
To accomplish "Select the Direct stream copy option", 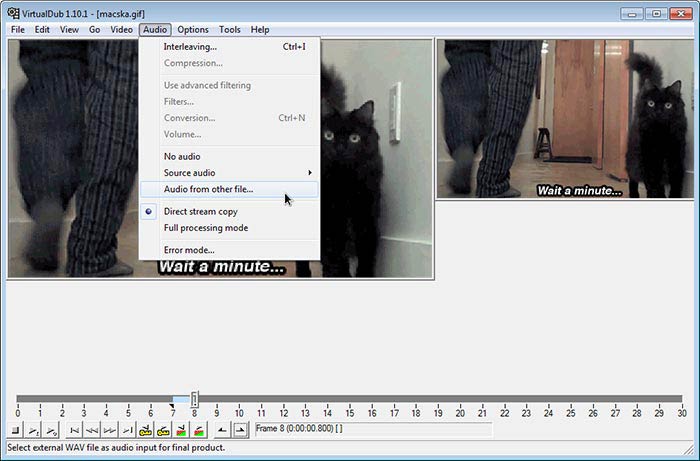I will (200, 212).
